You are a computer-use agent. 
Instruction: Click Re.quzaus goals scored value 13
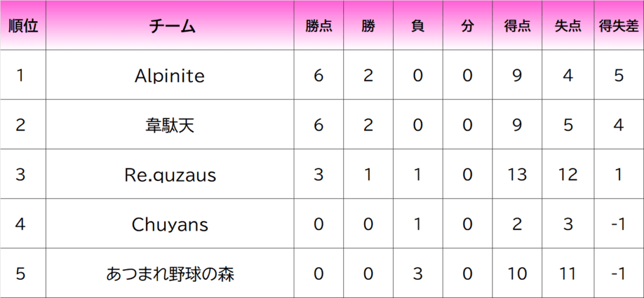pyautogui.click(x=517, y=175)
